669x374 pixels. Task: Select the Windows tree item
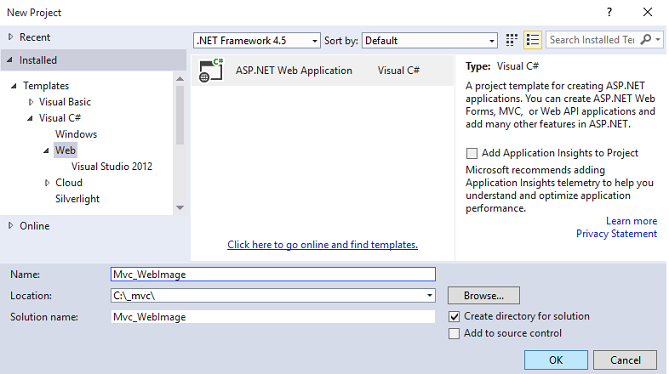(x=76, y=134)
